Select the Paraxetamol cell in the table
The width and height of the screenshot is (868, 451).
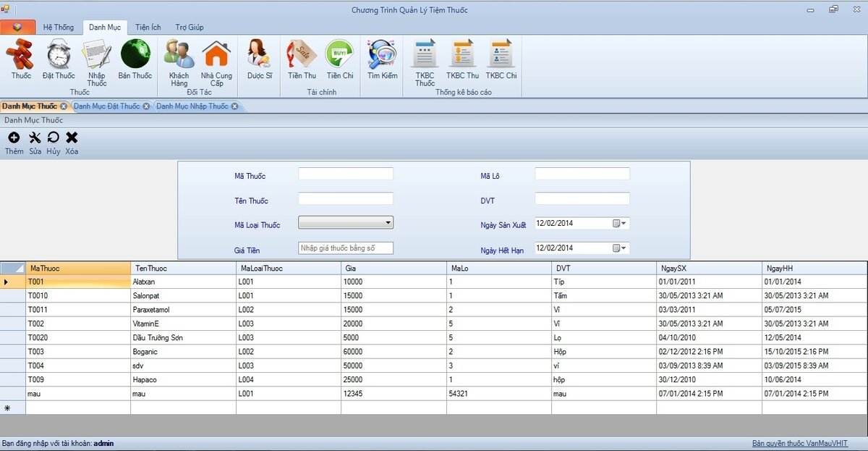tap(184, 309)
